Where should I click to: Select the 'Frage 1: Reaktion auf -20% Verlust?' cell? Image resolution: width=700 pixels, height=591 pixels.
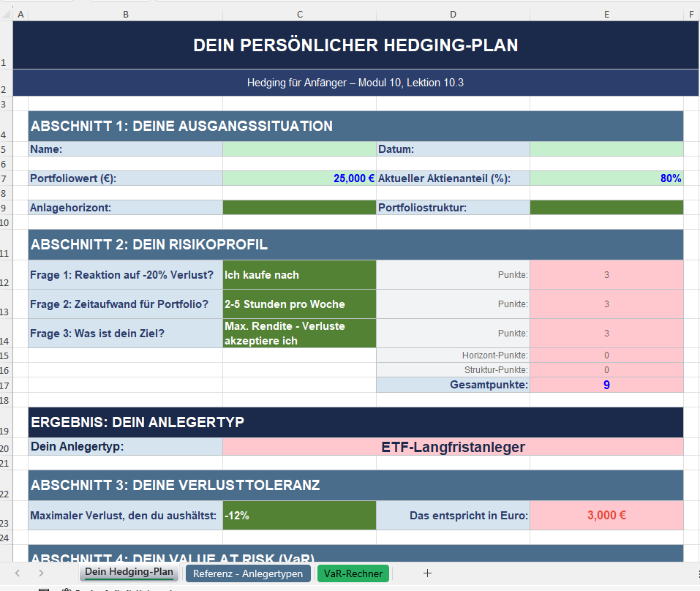[x=126, y=275]
